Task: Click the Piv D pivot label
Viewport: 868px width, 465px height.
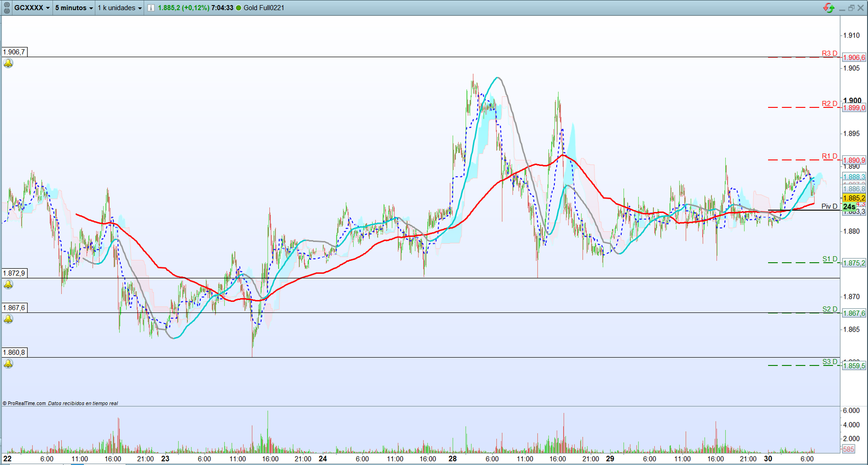Action: [829, 206]
